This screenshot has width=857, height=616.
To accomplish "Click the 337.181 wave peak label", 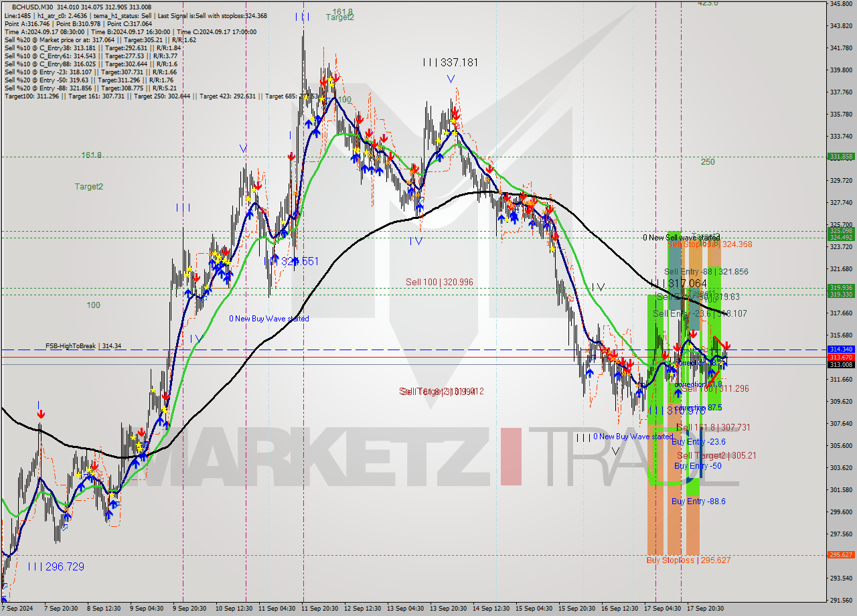I will coord(451,62).
